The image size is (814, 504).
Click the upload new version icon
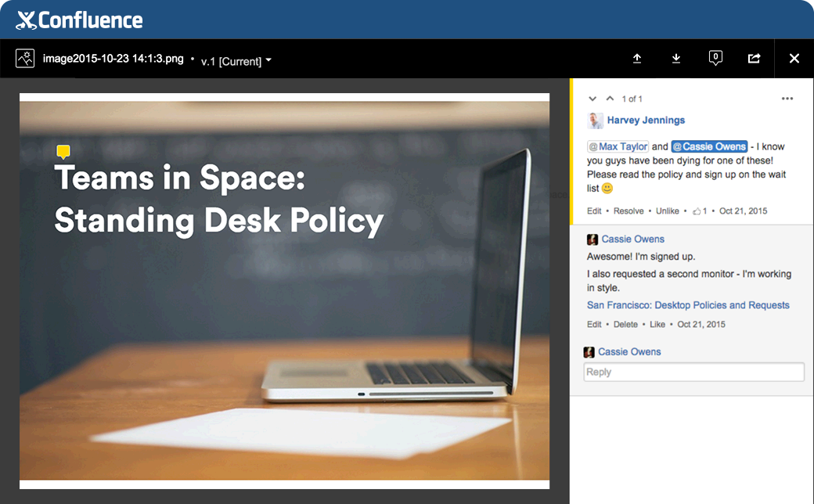click(x=637, y=59)
